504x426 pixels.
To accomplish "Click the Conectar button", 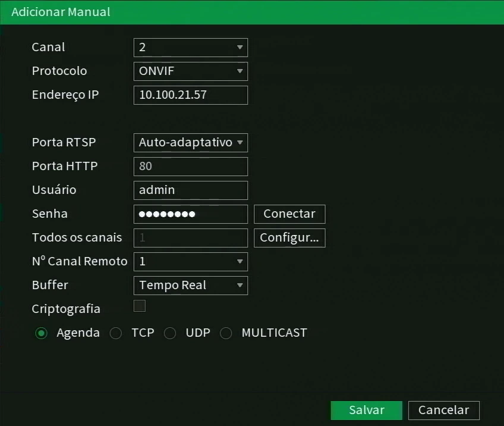I will pyautogui.click(x=289, y=214).
